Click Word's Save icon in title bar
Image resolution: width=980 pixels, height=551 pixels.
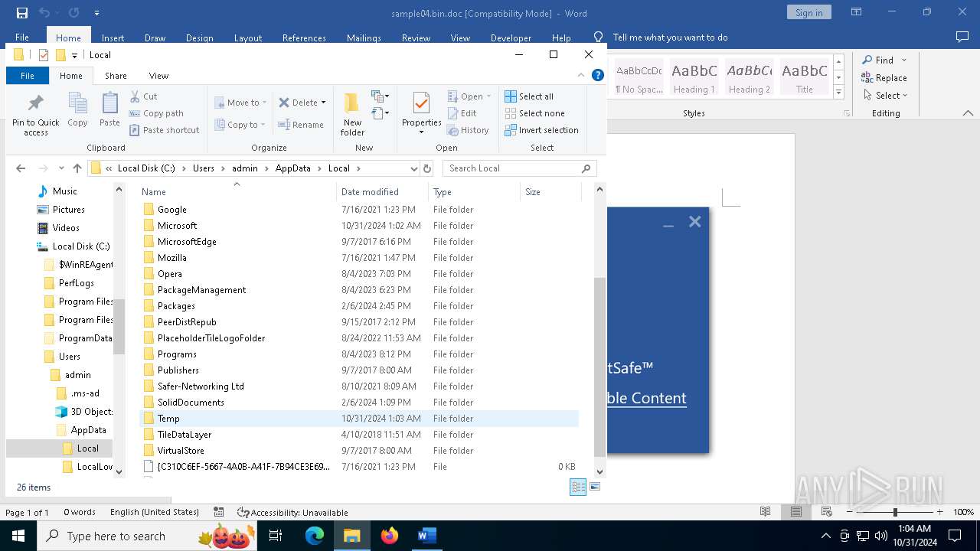click(22, 13)
